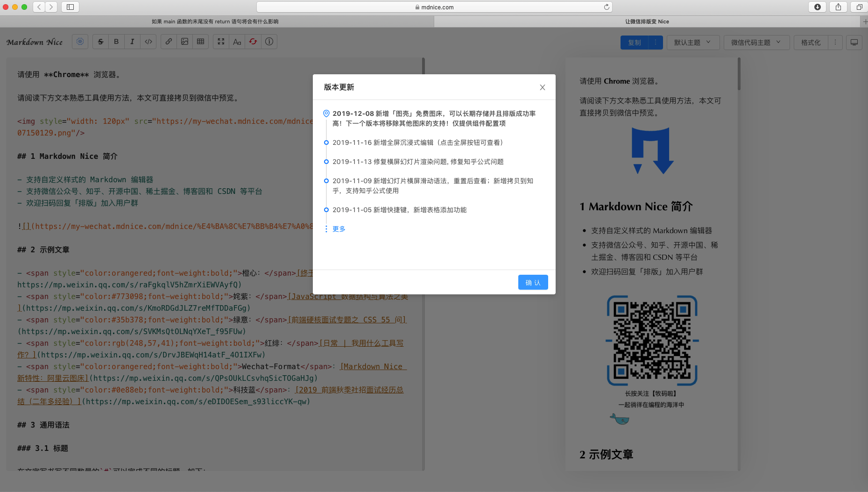Switch to desktop preview mode icon
The height and width of the screenshot is (492, 868).
pos(854,43)
